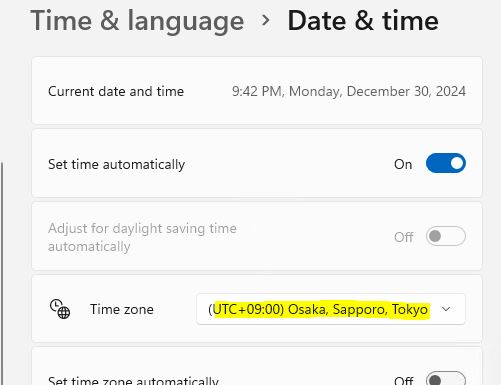Toggle Adjust for daylight saving time switch

(x=446, y=236)
